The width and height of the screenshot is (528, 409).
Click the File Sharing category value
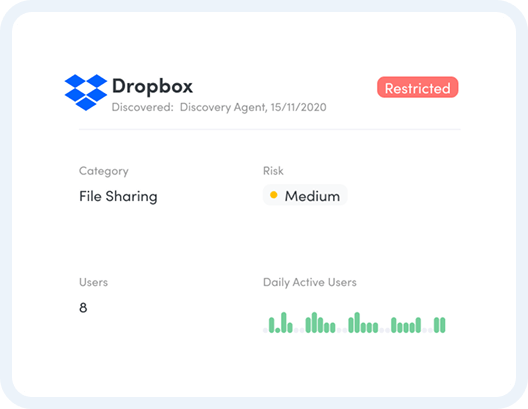118,196
